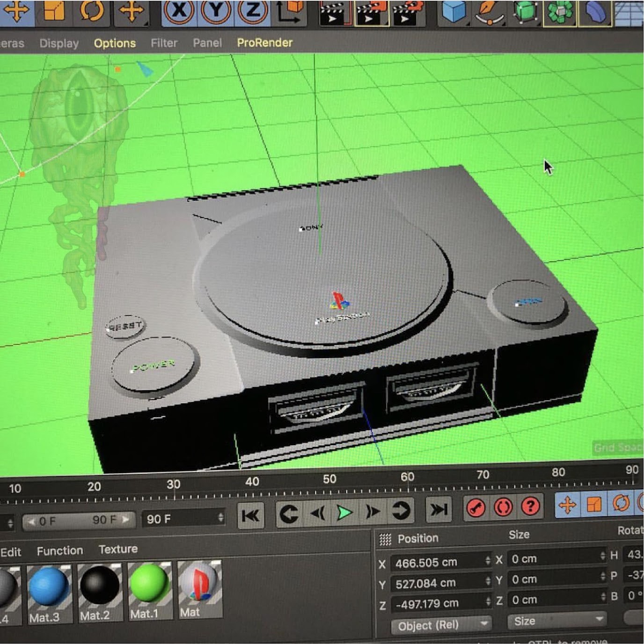Click the Position Y value stepper arrows
Image resolution: width=644 pixels, height=644 pixels.
pyautogui.click(x=488, y=581)
